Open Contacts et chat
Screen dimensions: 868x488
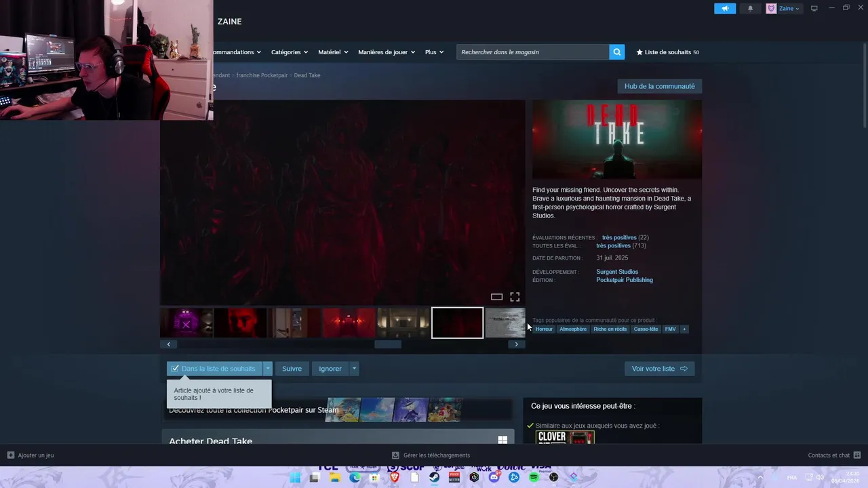coord(834,455)
